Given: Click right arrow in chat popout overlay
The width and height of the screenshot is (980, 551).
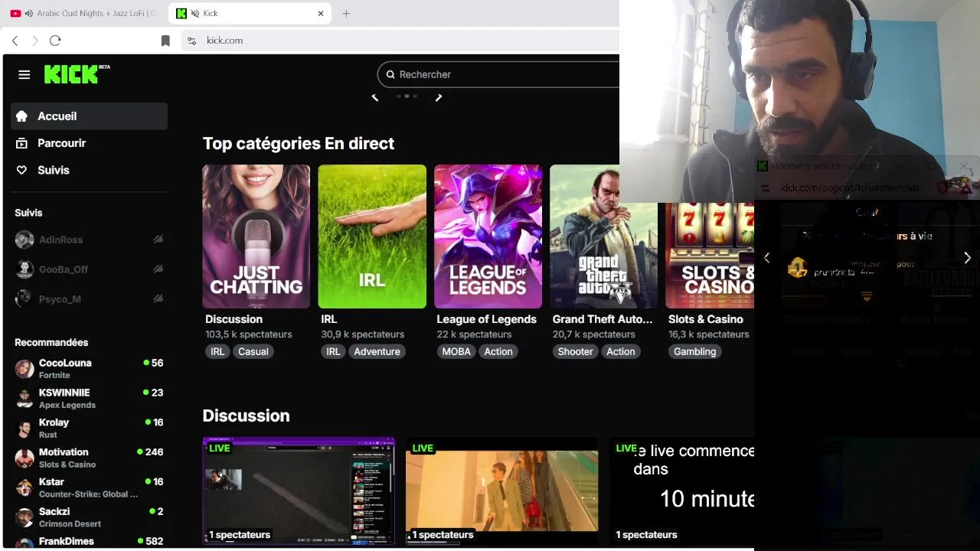Looking at the screenshot, I should (x=967, y=258).
